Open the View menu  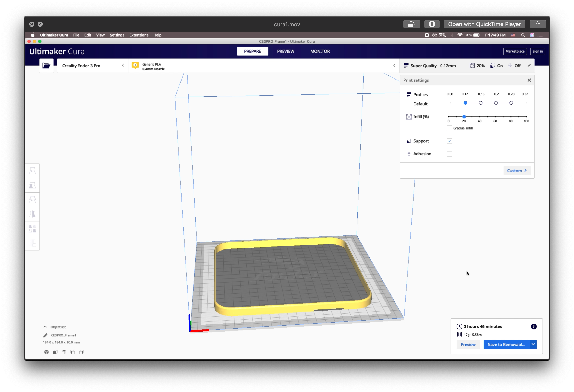point(100,35)
